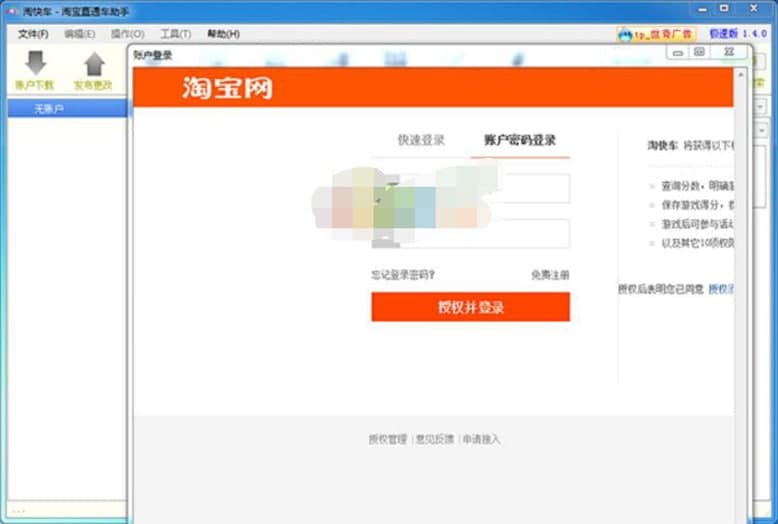Minimize the 账户登录 dialog

point(678,52)
